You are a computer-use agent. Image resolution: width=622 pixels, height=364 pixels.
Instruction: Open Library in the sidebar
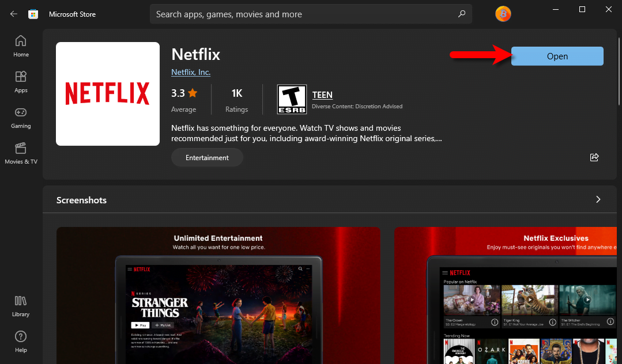(21, 306)
